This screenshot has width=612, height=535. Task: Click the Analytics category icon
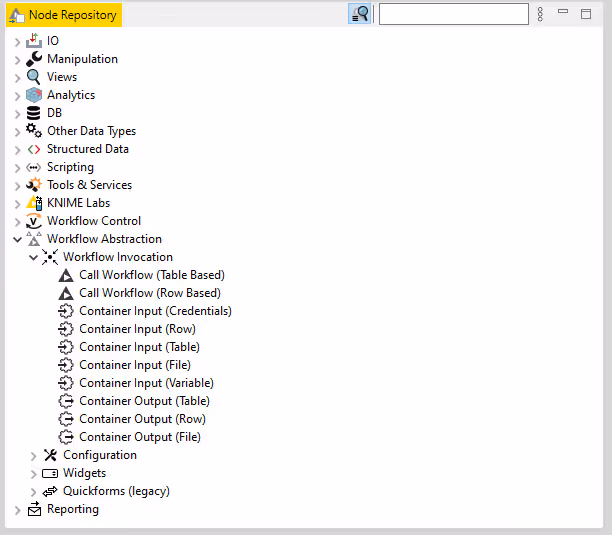point(34,95)
